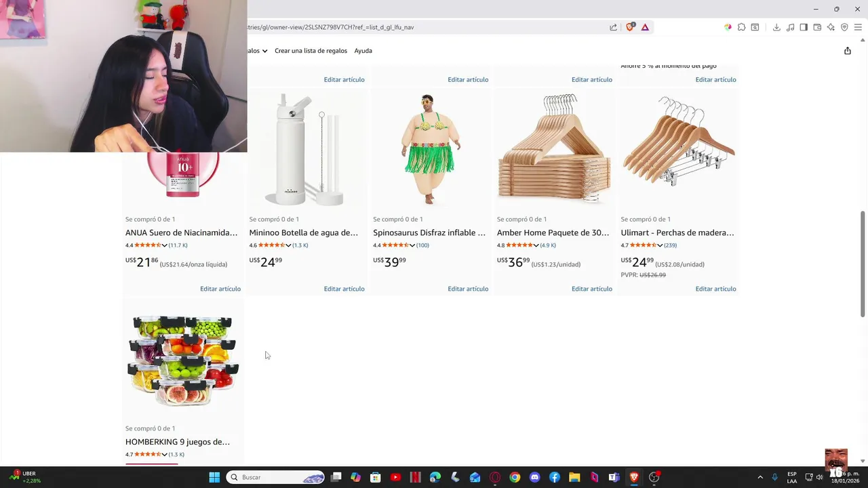The width and height of the screenshot is (868, 488).
Task: Expand rating chevron for Amber Home hangers
Action: 536,245
